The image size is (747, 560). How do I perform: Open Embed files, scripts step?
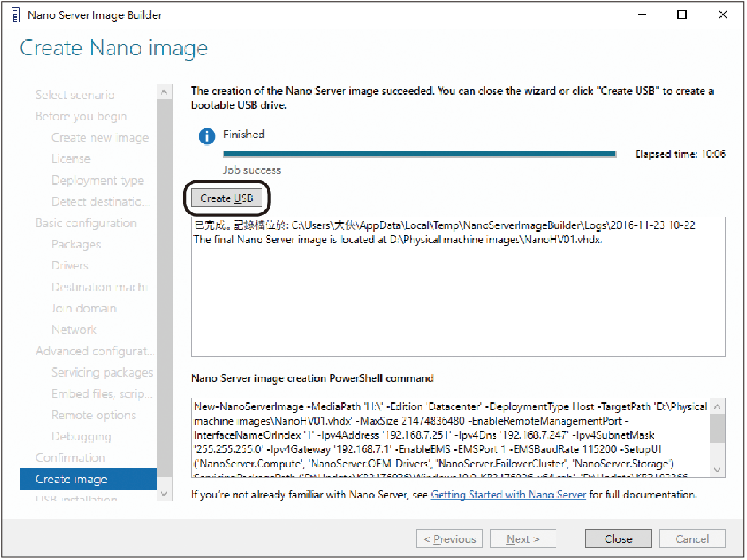[102, 394]
